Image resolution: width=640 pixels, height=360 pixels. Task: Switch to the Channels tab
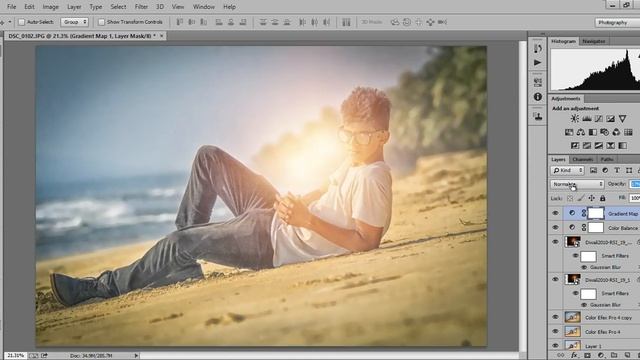pos(582,159)
